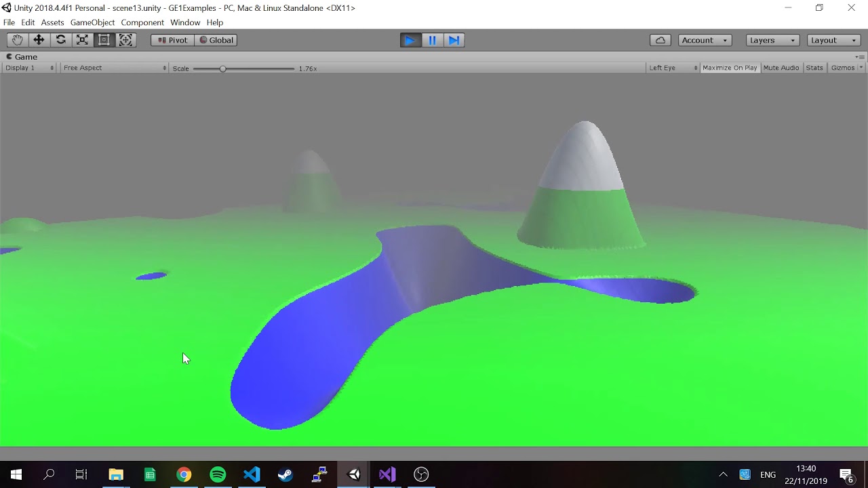Select the Game tab

pyautogui.click(x=22, y=57)
